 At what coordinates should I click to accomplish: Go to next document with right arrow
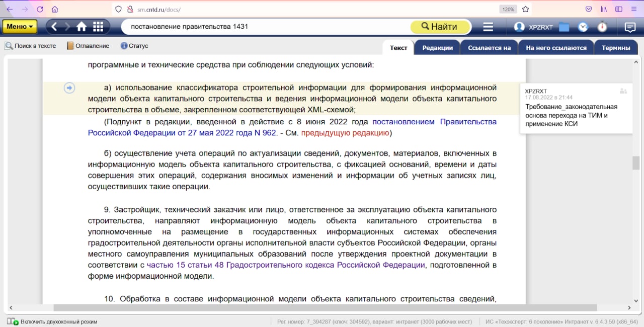67,27
